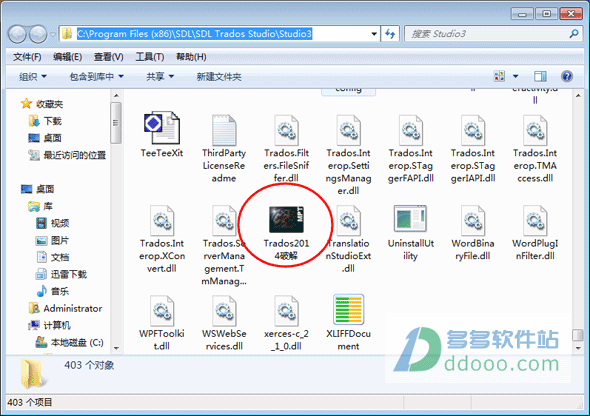Viewport: 590px width, 416px height.
Task: Open the 文档 library
Action: tap(53, 257)
